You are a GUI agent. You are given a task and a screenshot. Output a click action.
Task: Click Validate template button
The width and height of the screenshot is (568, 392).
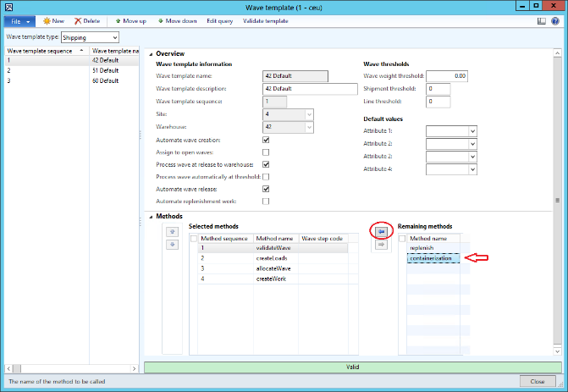click(x=266, y=20)
